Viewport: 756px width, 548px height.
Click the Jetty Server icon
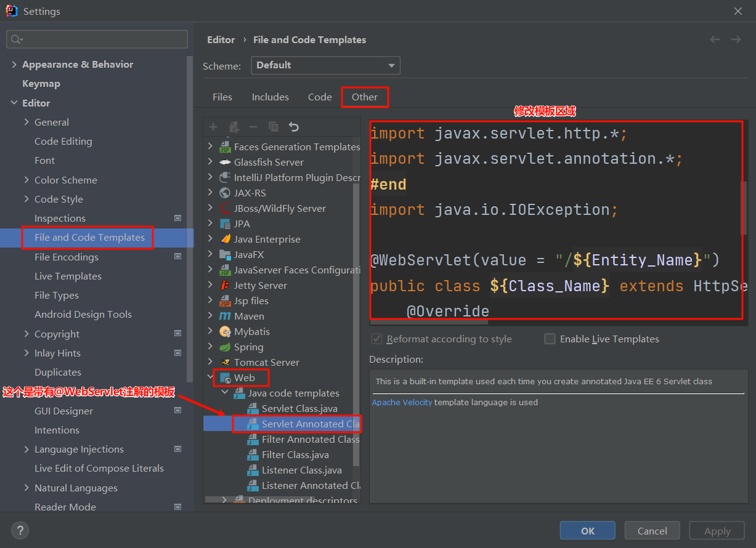[225, 285]
